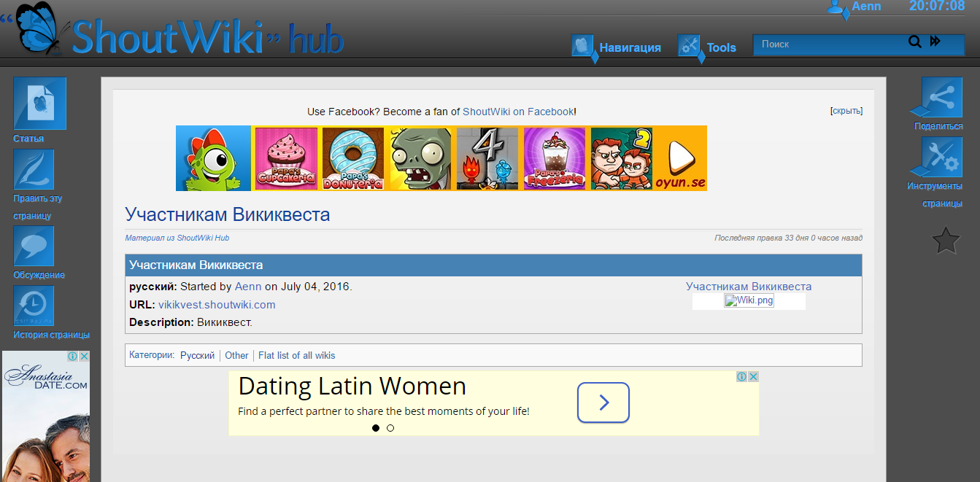Click the Статья tab label
Image resolution: width=980 pixels, height=482 pixels.
[x=28, y=139]
